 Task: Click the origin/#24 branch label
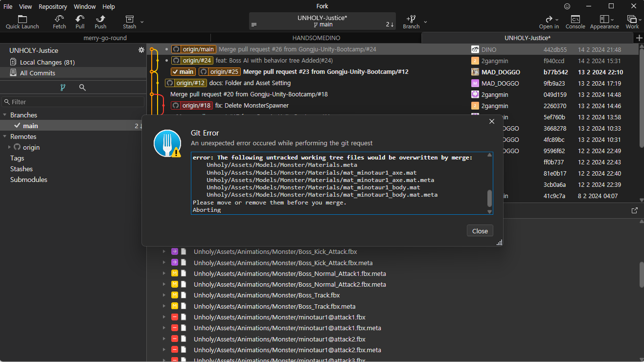192,61
